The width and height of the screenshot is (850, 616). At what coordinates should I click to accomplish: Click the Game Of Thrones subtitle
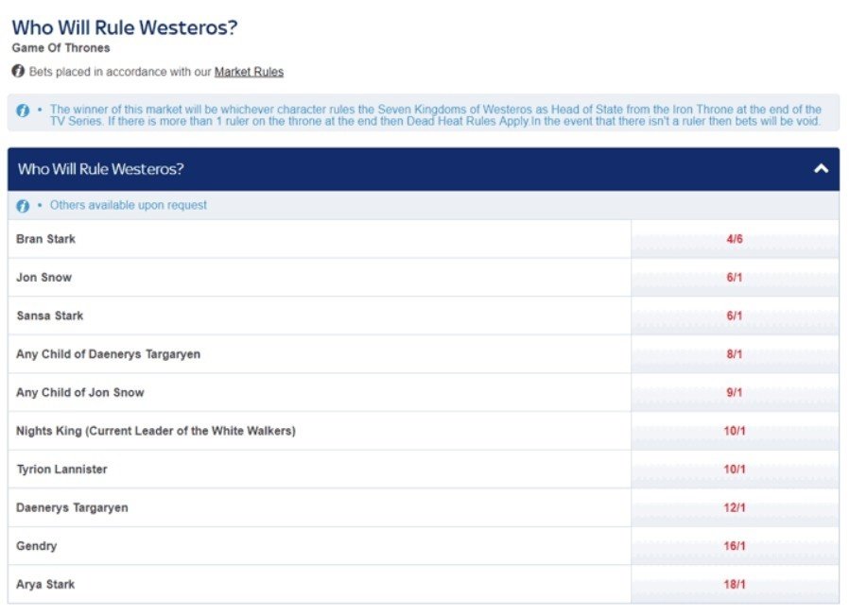pos(61,48)
